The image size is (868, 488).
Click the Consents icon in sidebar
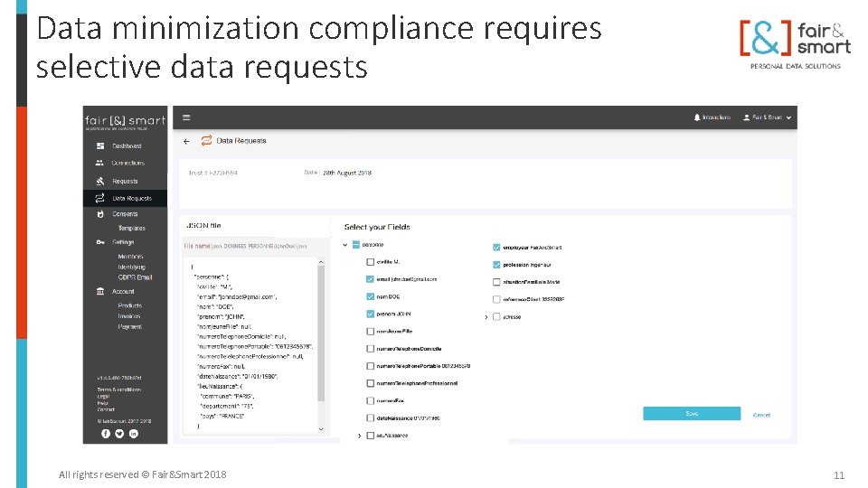(x=99, y=214)
